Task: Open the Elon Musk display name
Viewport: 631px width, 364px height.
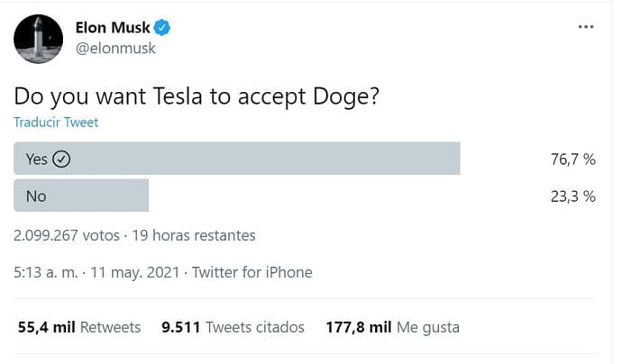Action: [113, 28]
